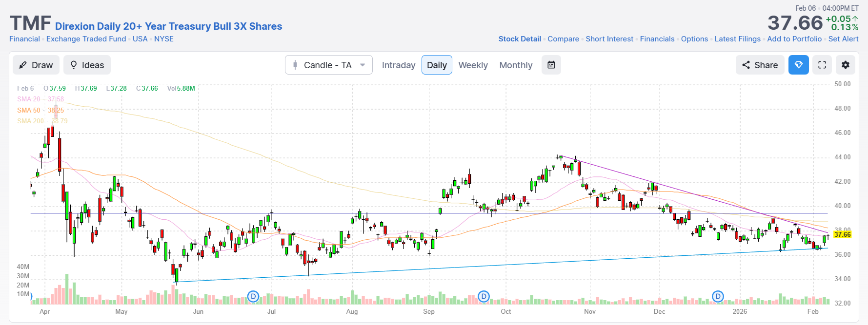Click the Set Alert link
This screenshot has height=325, width=868.
pos(843,39)
